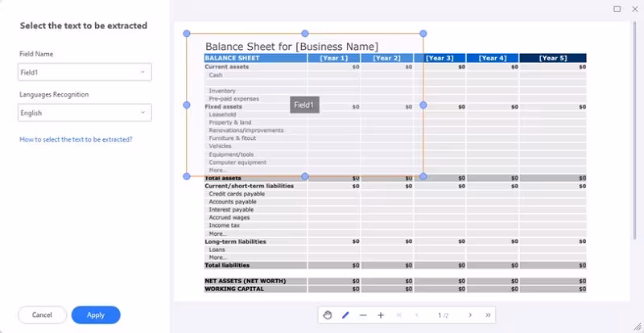Screen dimensions: 644x333
Task: Click the page number field
Action: click(444, 315)
